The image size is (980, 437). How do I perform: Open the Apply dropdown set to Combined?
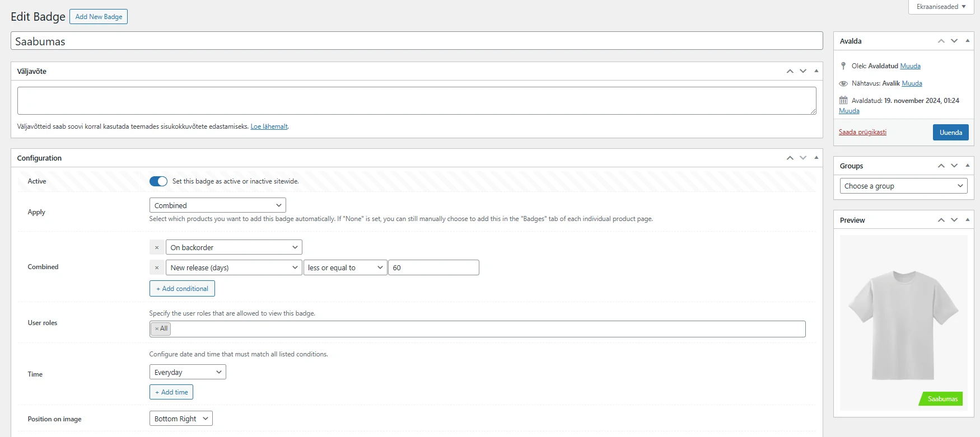[x=217, y=205]
